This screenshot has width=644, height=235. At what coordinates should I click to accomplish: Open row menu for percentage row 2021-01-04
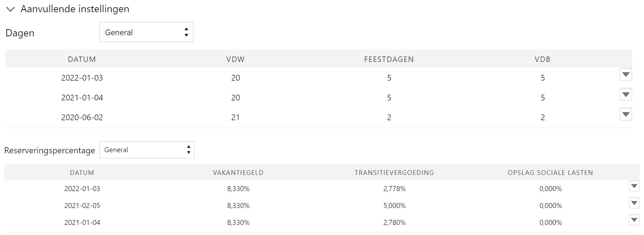pyautogui.click(x=634, y=220)
